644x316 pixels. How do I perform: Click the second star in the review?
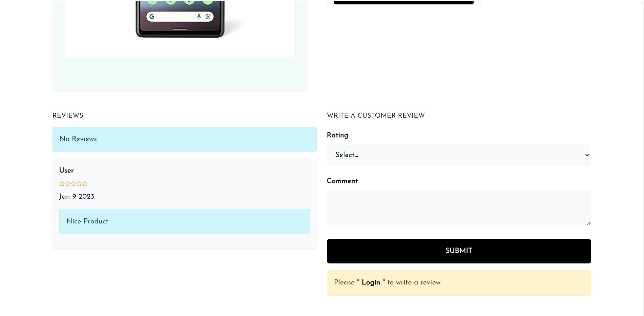click(x=67, y=183)
